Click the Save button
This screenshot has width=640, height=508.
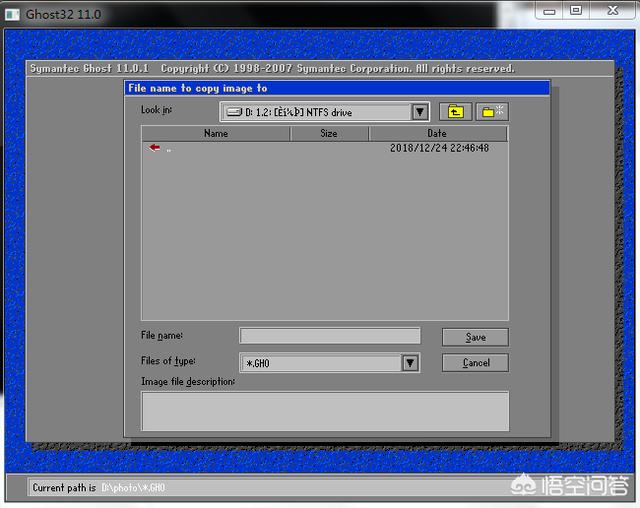[x=475, y=337]
